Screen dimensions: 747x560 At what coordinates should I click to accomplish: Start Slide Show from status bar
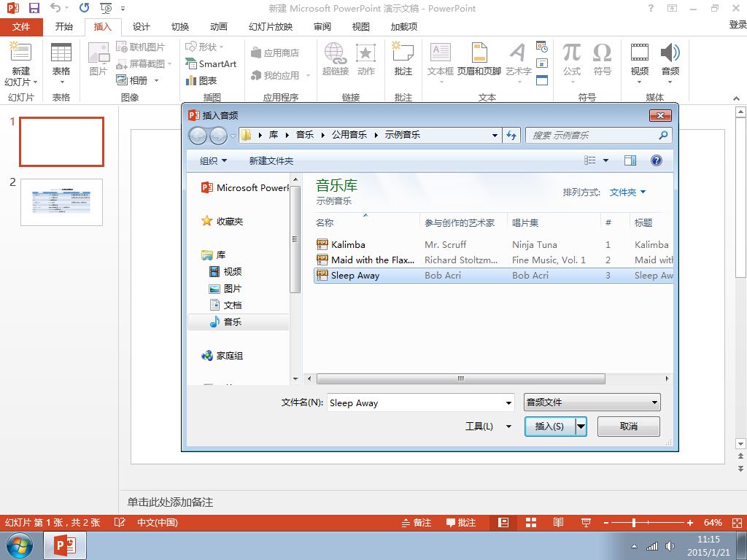click(586, 522)
